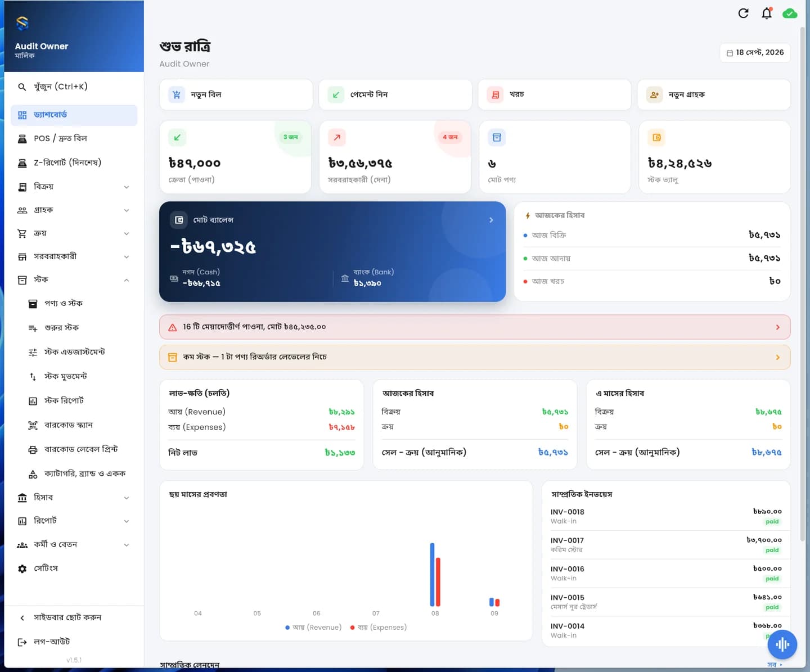Expand the হিসাব sidebar section
The height and width of the screenshot is (672, 810).
(x=74, y=498)
